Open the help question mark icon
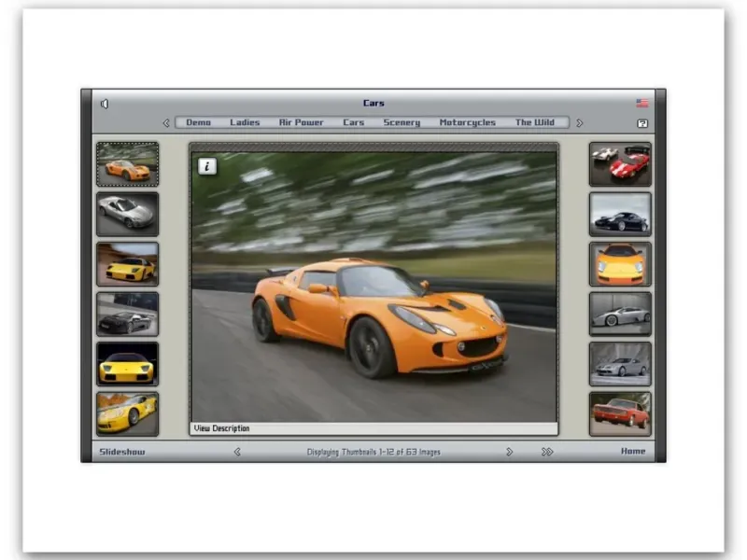Image resolution: width=747 pixels, height=560 pixels. pos(642,123)
